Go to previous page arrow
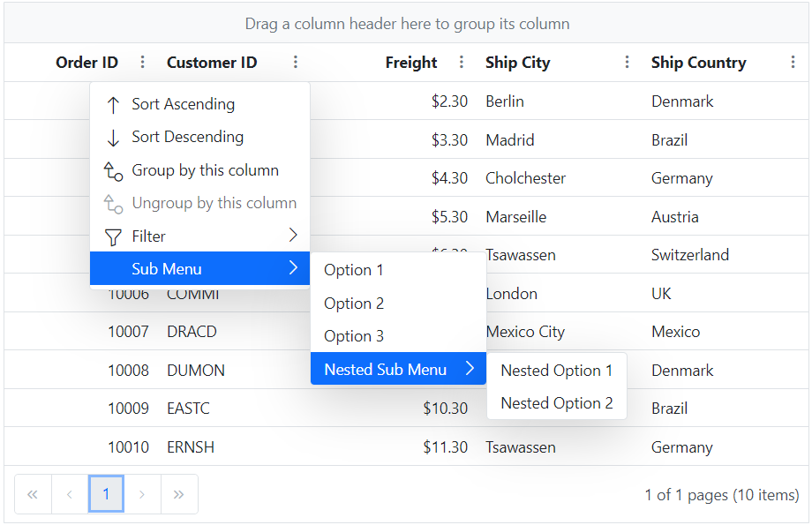This screenshot has width=812, height=525. (x=70, y=494)
